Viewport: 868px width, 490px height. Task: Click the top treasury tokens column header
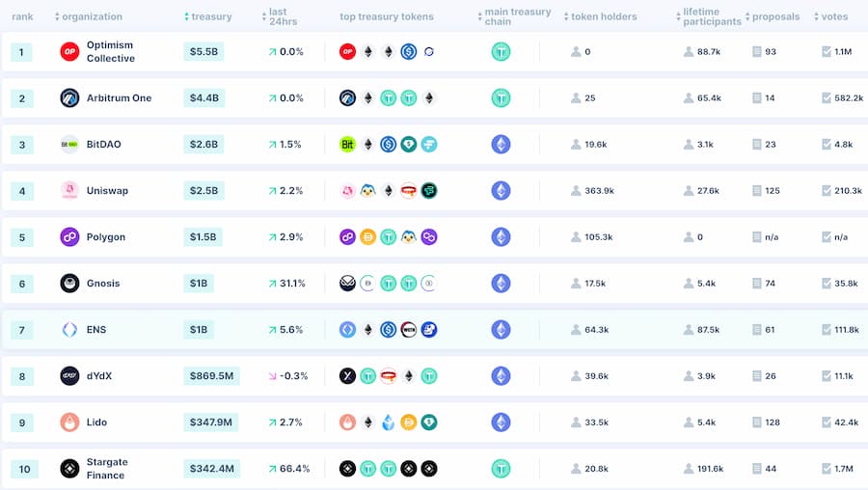tap(387, 16)
